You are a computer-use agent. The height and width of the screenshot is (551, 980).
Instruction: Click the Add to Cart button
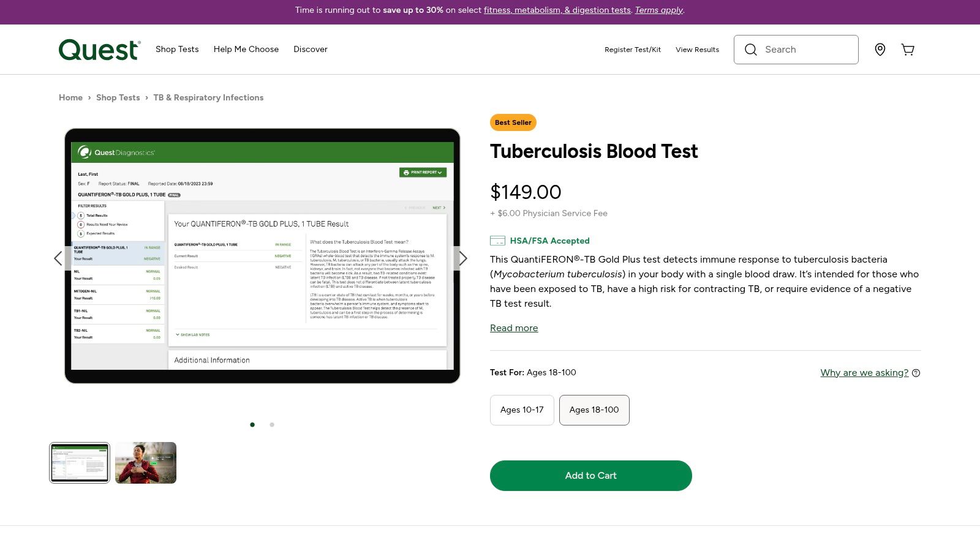coord(590,476)
